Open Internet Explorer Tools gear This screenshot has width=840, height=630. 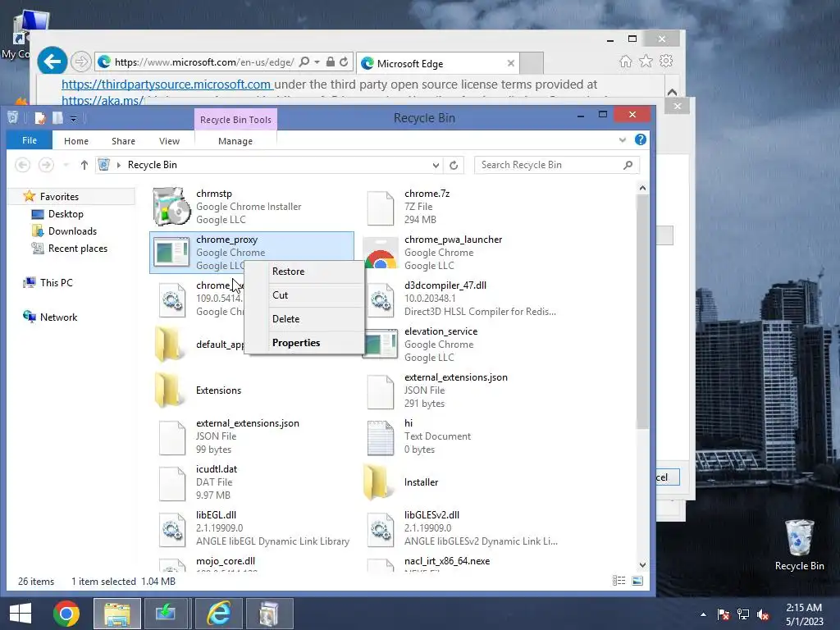tap(666, 61)
